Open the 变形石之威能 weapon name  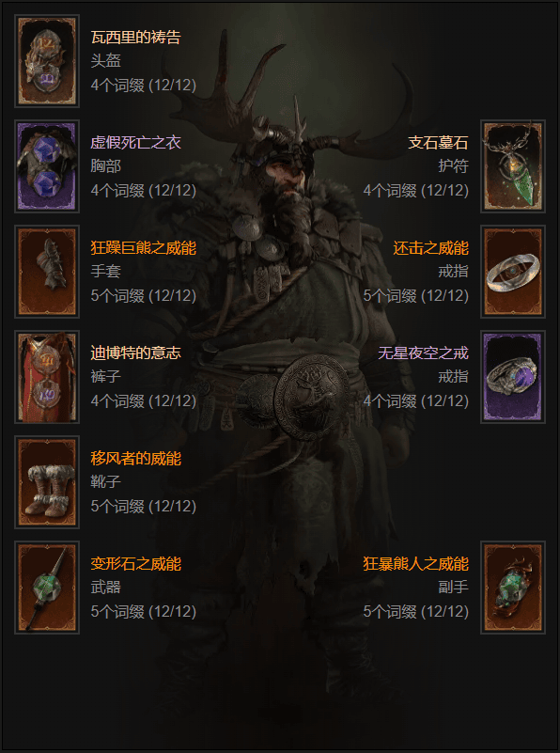(136, 564)
